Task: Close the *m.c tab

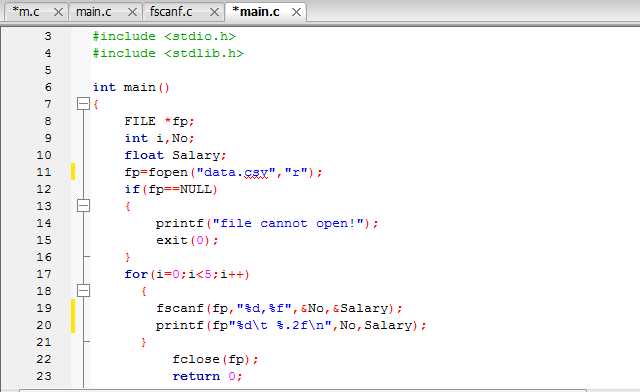Action: pos(58,12)
